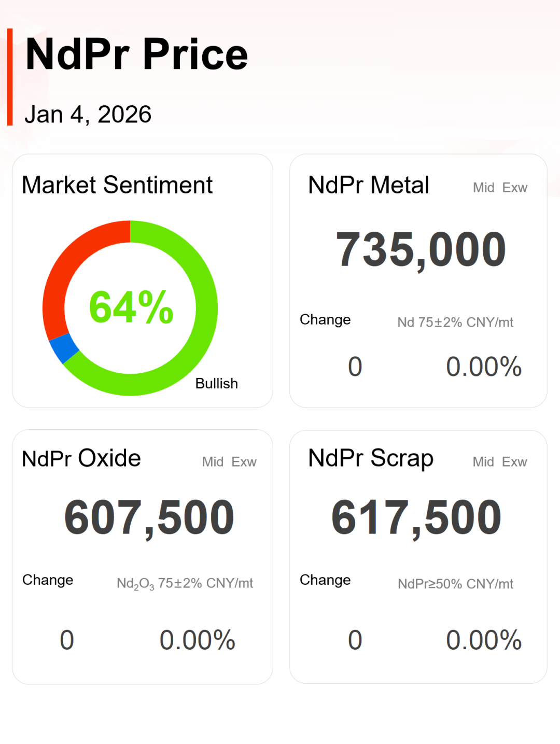Click the 735,000 metal price
This screenshot has width=560, height=744.
421,250
